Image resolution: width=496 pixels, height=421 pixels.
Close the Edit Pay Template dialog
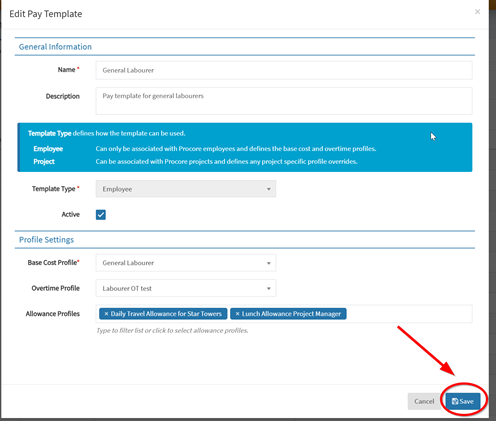477,12
